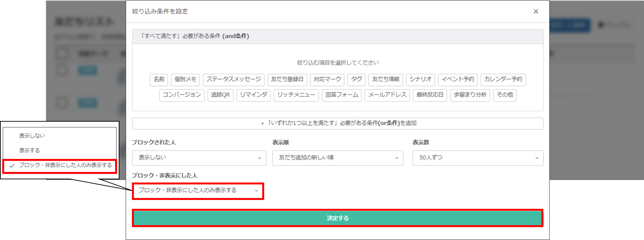Choose the シナリオ filter item
Screen dimensions: 644x240
(420, 80)
